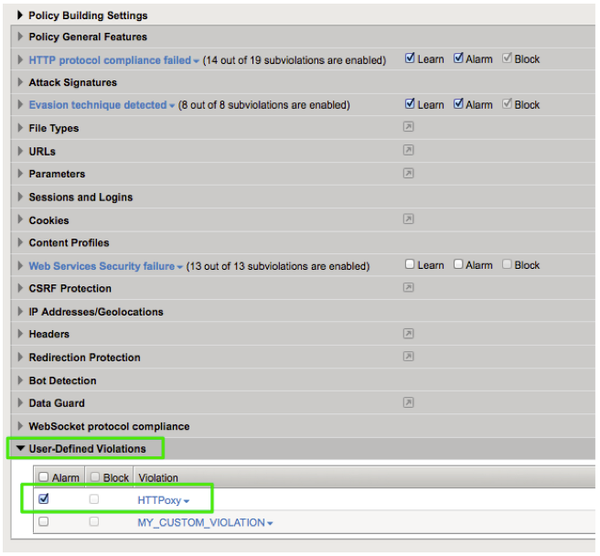Expand the Attack Signatures section

[x=20, y=83]
